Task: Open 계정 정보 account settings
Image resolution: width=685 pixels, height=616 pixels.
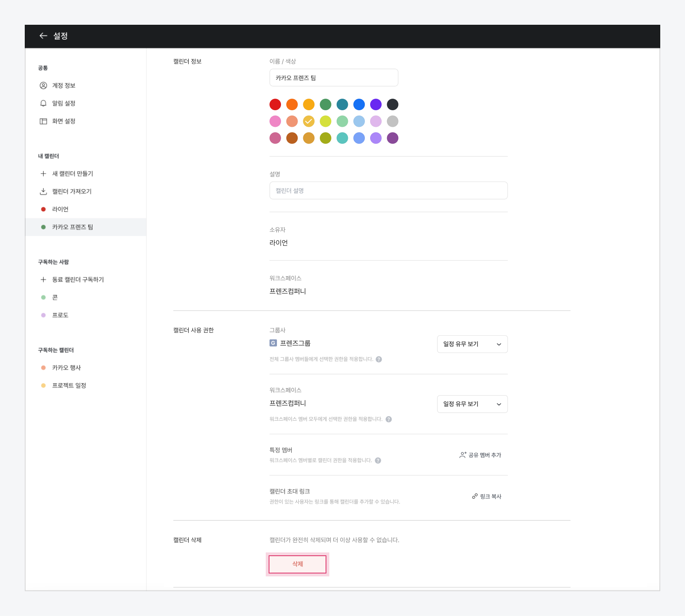Action: 63,85
